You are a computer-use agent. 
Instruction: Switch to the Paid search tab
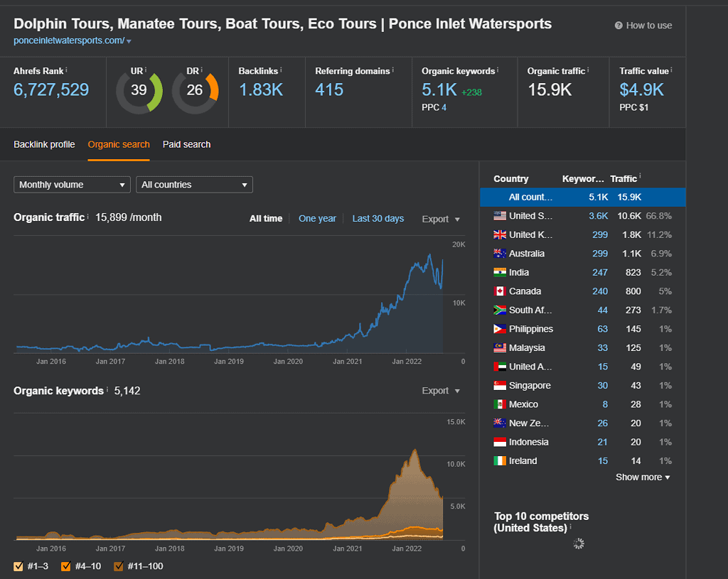186,144
